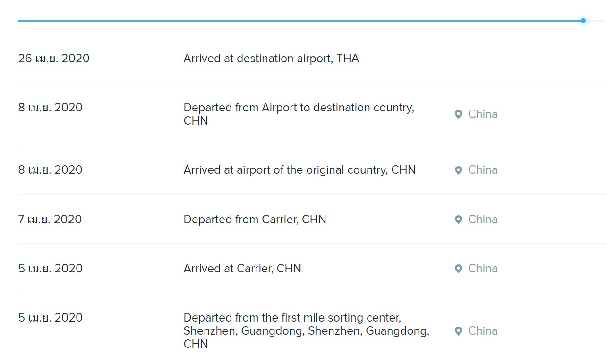Click location pin in "Arrived at Carrier" row
The image size is (607, 364).
(x=458, y=269)
